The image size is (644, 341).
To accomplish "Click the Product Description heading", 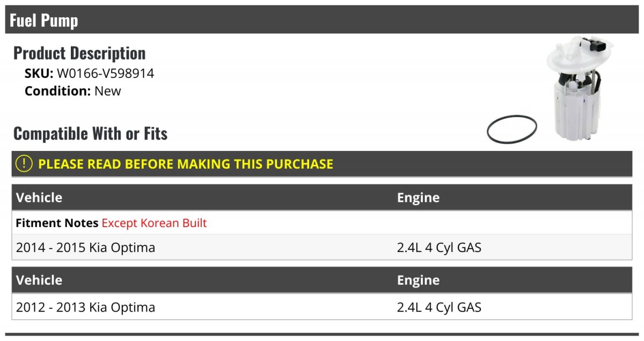I will [79, 53].
